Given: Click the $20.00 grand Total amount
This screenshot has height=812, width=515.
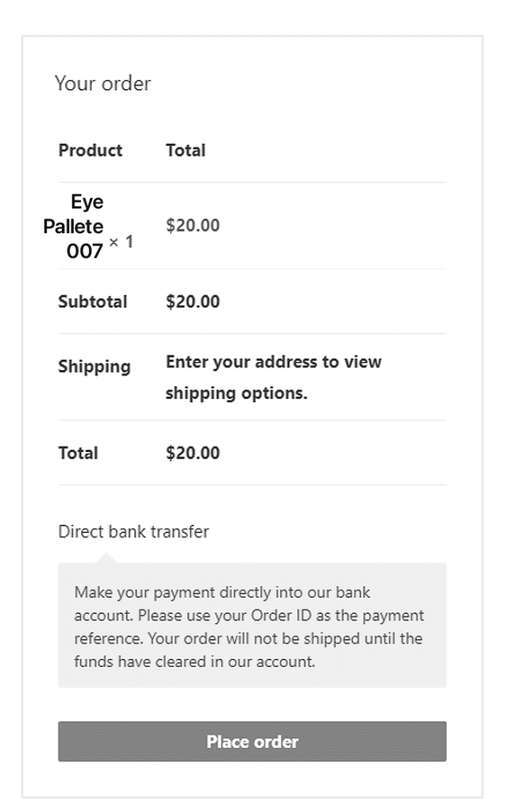Looking at the screenshot, I should pyautogui.click(x=190, y=453).
